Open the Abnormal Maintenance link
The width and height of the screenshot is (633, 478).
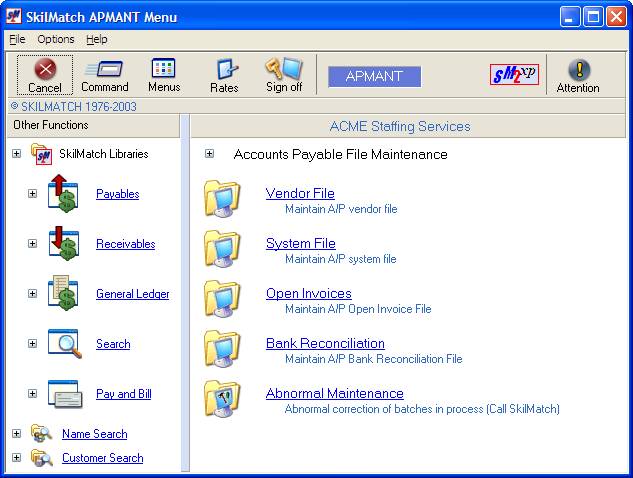(334, 393)
